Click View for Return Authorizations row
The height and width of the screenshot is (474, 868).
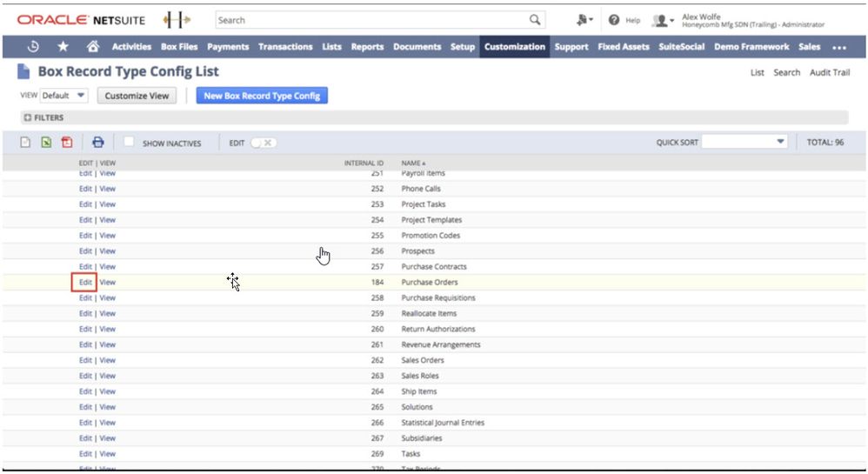(x=107, y=330)
